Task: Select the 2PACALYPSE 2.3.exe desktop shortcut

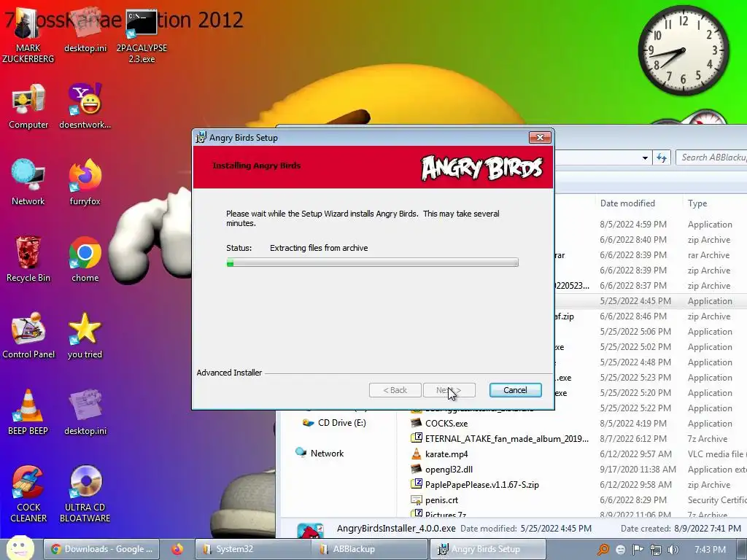Action: tap(142, 34)
